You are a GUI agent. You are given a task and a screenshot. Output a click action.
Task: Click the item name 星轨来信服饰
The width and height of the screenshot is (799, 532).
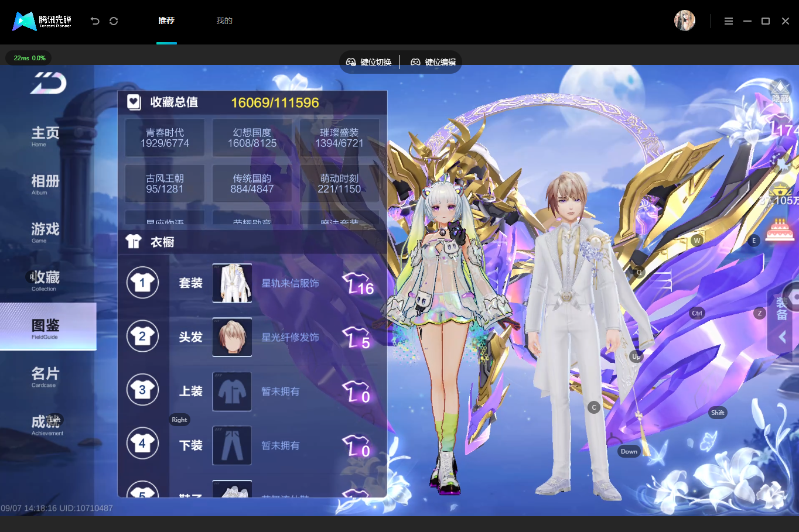[x=290, y=283]
